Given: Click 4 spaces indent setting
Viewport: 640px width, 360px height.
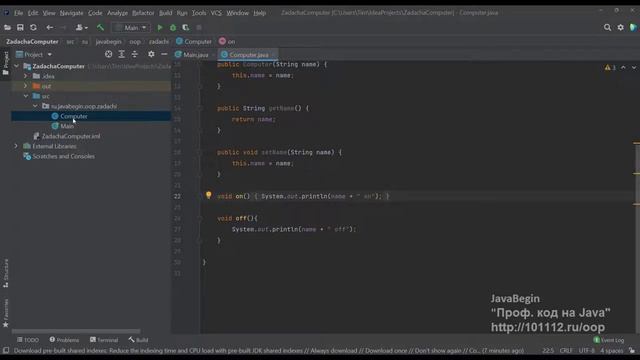Looking at the screenshot, I should [611, 351].
